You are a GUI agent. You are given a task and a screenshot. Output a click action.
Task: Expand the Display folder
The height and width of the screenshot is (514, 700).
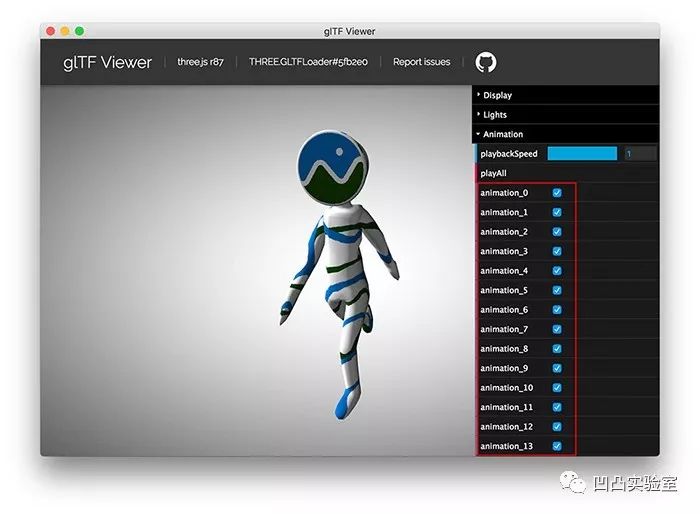point(566,95)
